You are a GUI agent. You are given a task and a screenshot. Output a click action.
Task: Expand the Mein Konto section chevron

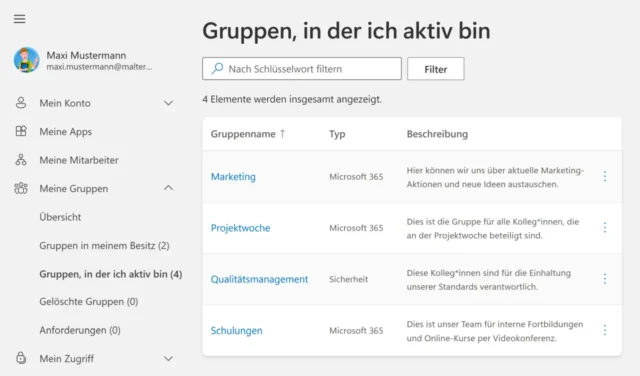(168, 103)
